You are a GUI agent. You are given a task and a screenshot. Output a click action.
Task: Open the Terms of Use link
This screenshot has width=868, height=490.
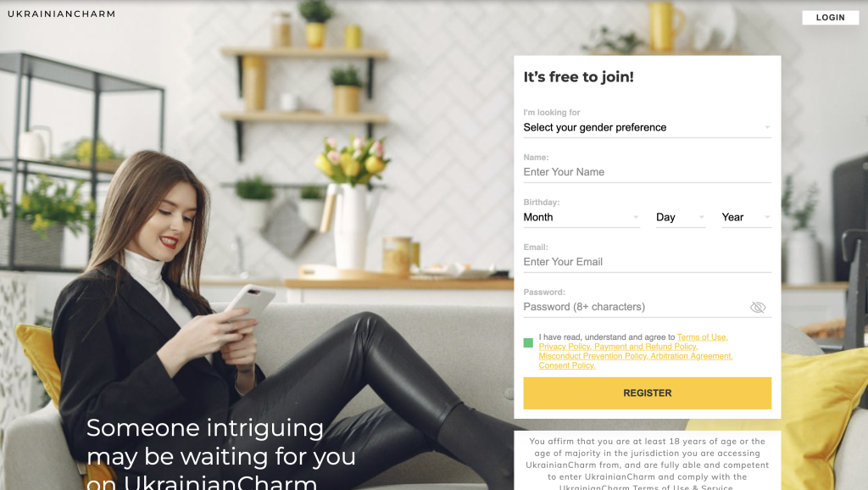702,337
